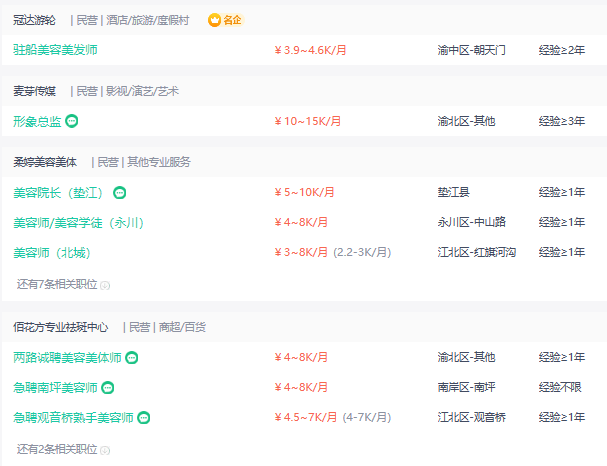View company 柔婷美容美体
Image resolution: width=607 pixels, height=466 pixels.
tap(45, 162)
